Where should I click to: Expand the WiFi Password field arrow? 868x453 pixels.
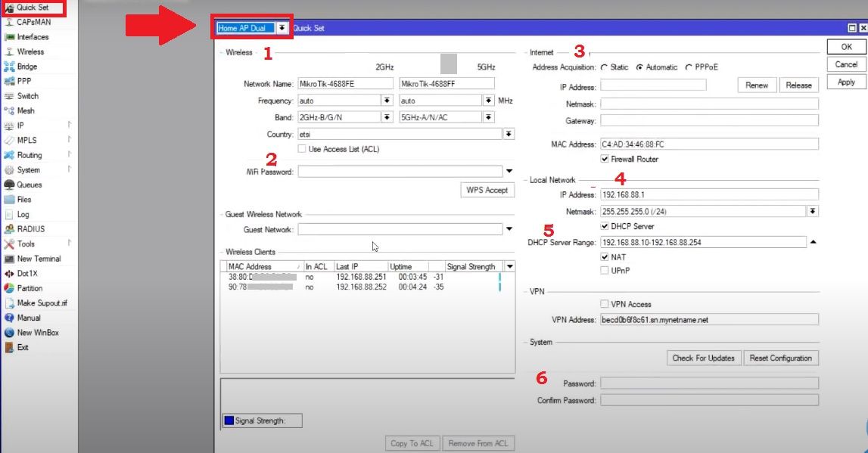pos(509,172)
